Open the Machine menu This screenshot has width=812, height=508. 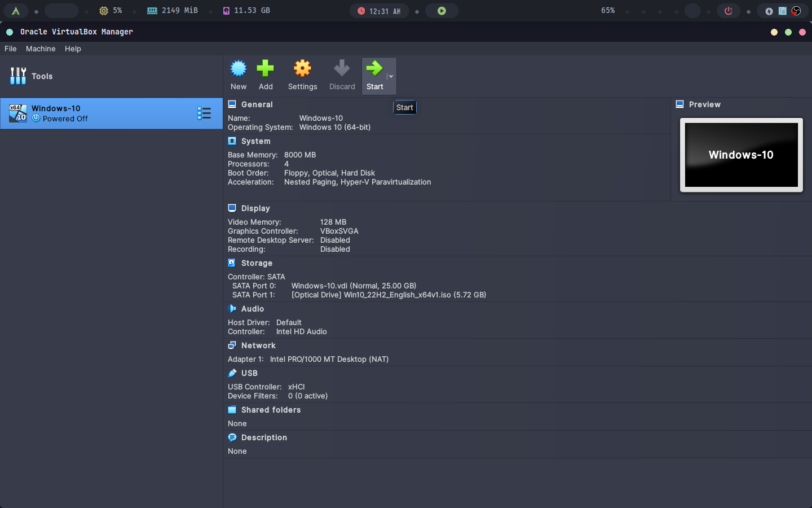pyautogui.click(x=41, y=49)
